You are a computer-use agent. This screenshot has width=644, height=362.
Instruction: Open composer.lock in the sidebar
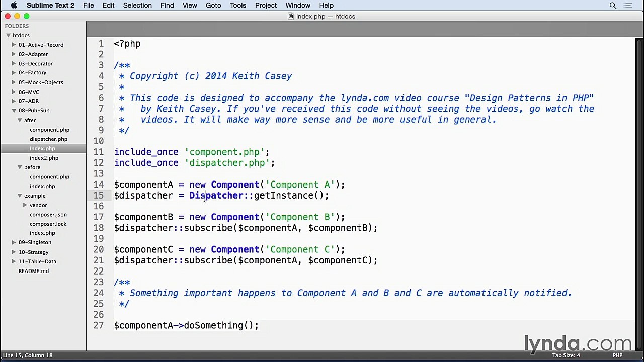coord(48,224)
